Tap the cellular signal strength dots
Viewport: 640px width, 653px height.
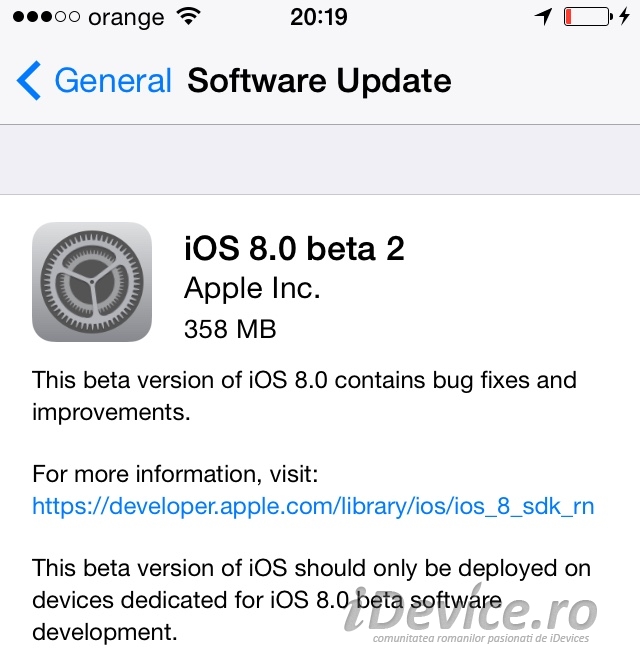[46, 17]
